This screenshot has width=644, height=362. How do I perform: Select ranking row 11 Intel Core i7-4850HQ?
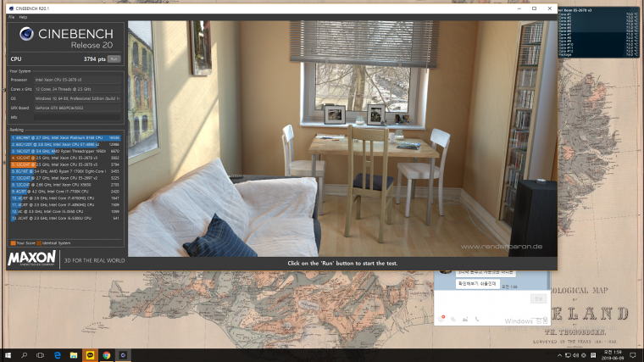65,204
